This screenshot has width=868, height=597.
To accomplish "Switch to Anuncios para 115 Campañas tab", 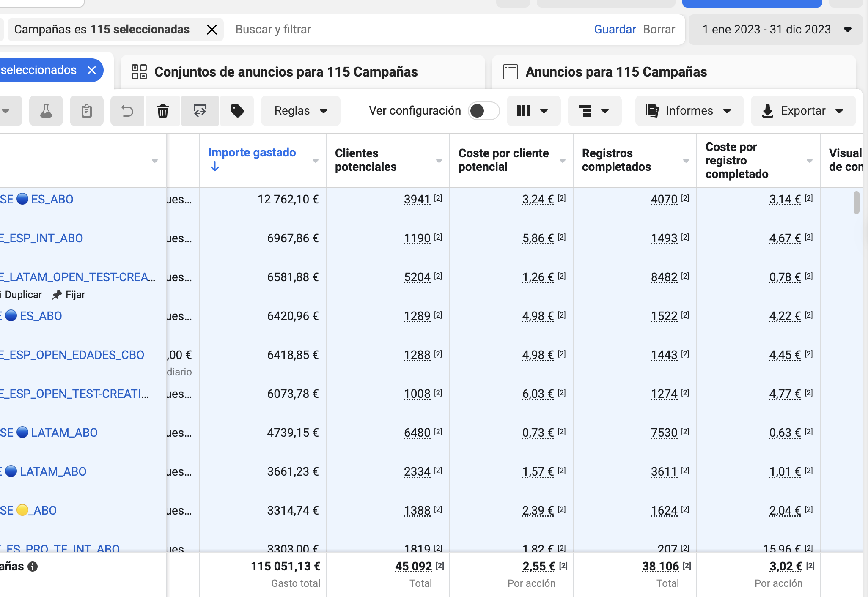I will (x=616, y=72).
